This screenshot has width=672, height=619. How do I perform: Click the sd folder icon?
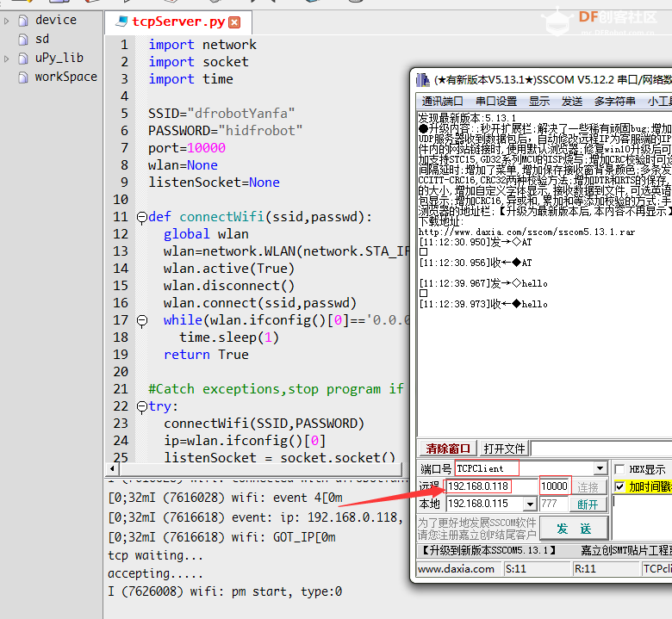coord(23,40)
